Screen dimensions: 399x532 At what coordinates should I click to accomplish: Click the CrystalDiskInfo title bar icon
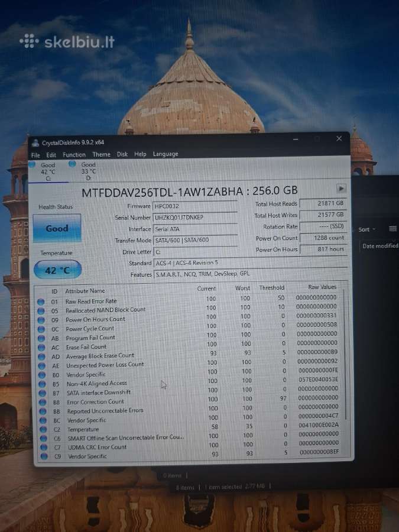pyautogui.click(x=35, y=143)
